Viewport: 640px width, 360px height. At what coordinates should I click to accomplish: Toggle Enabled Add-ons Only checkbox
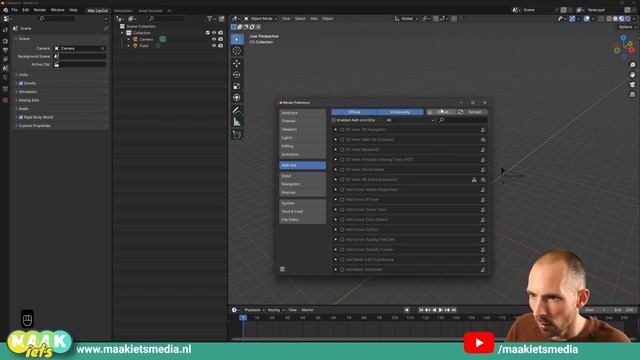[x=334, y=120]
